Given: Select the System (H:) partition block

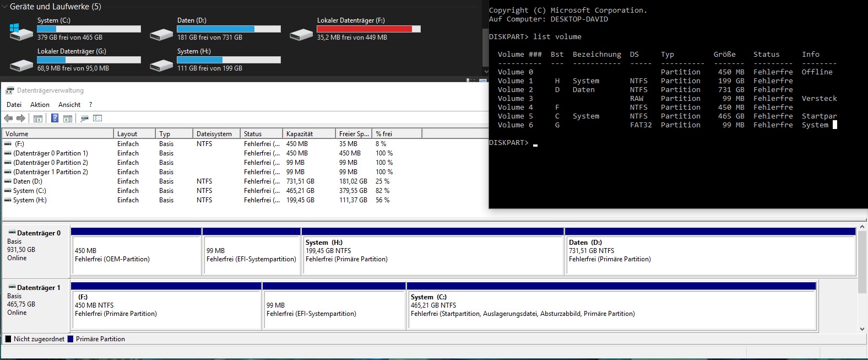Looking at the screenshot, I should [x=433, y=251].
